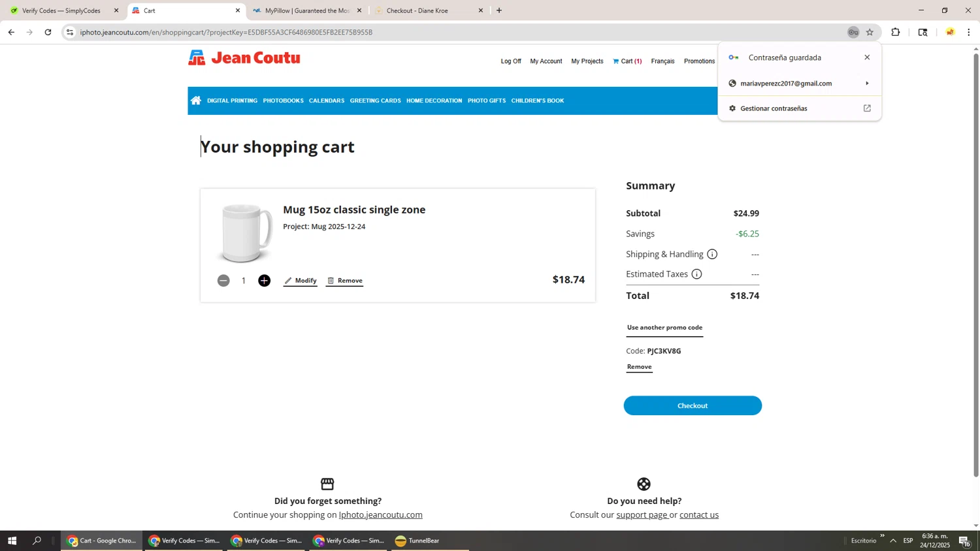Viewport: 980px width, 551px height.
Task: Open Greeting Cards menu
Action: (375, 101)
